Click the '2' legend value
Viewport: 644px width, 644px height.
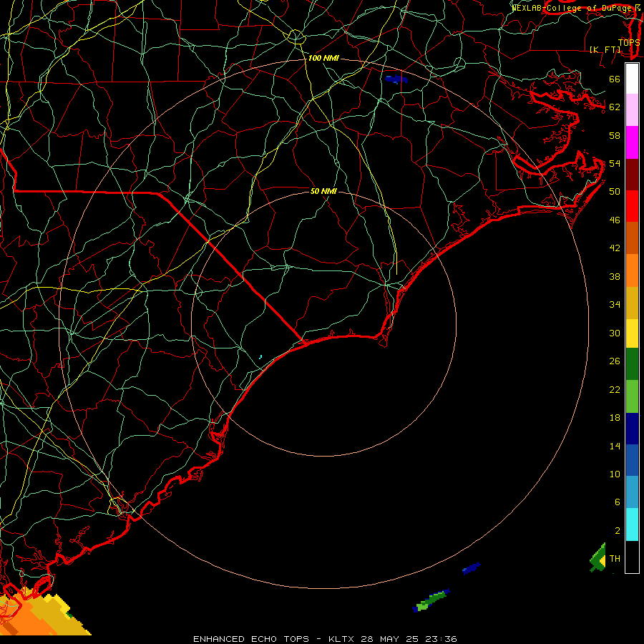point(617,531)
